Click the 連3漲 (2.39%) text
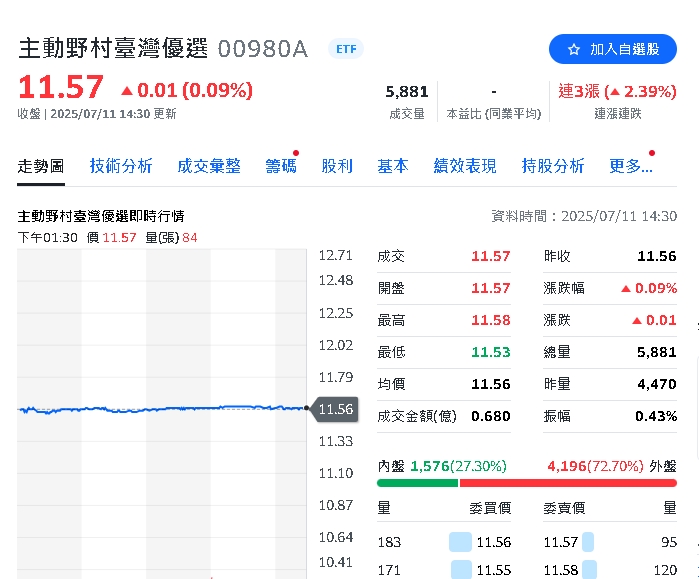Screen dimensions: 699x579 [617, 91]
